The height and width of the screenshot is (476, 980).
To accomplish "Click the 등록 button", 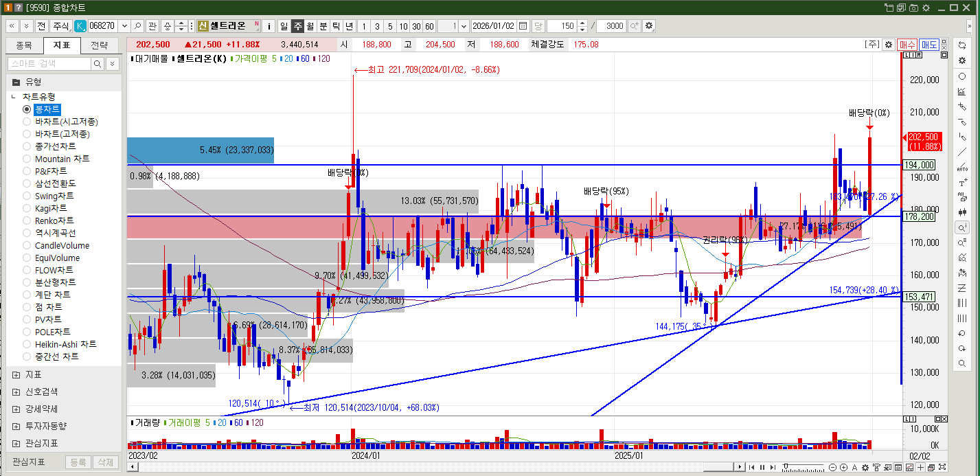I will (x=79, y=462).
